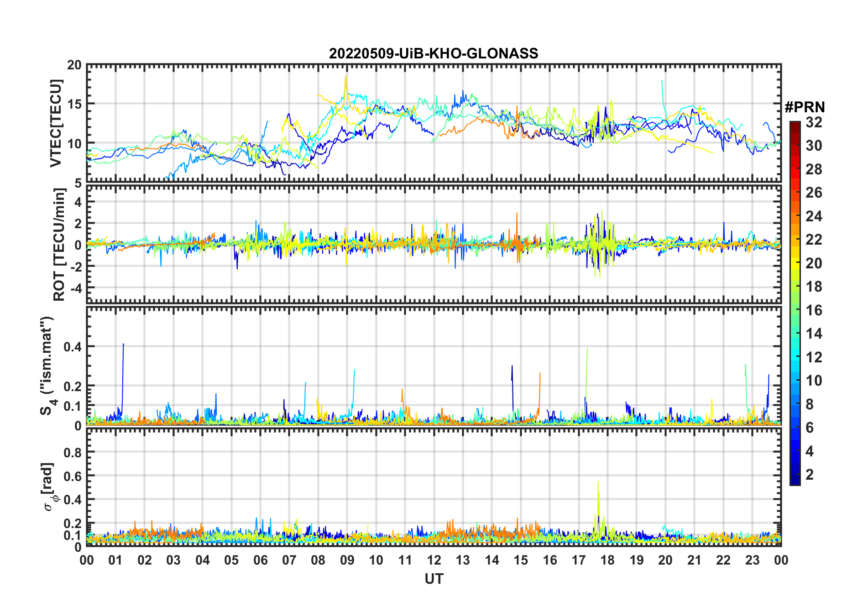Click the VTEC axis tick label 5
Viewport: 868px width, 607px height.
(78, 183)
